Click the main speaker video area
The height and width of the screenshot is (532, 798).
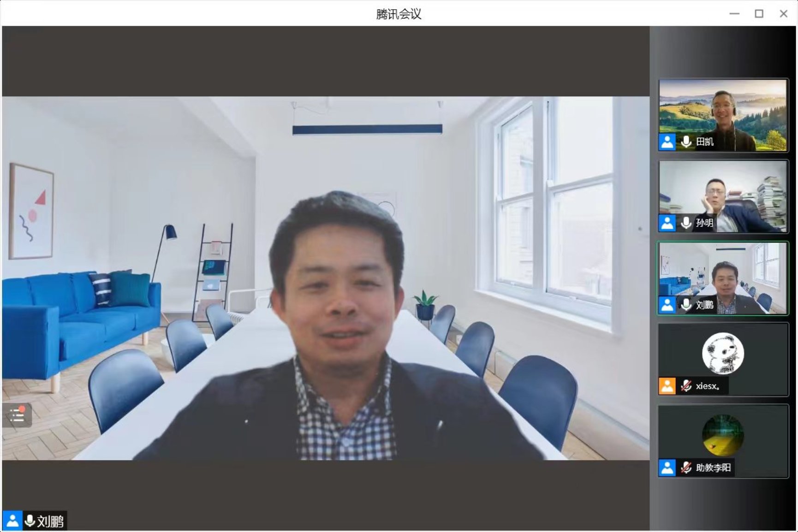pyautogui.click(x=326, y=278)
